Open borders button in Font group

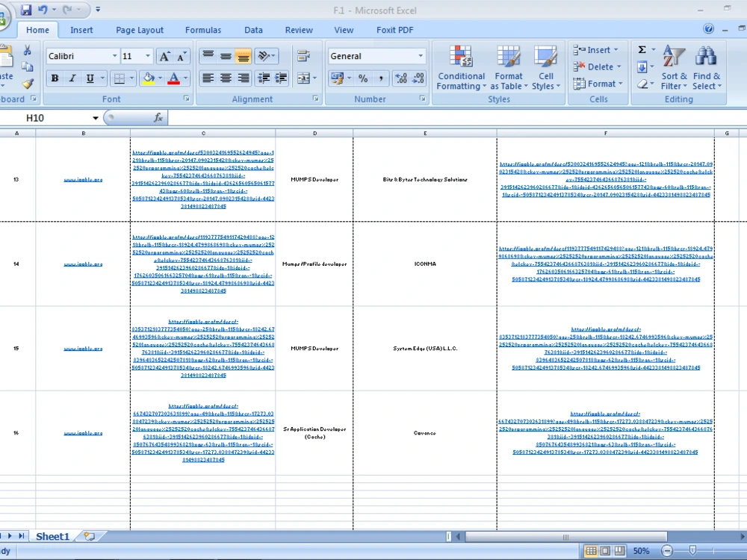point(119,78)
